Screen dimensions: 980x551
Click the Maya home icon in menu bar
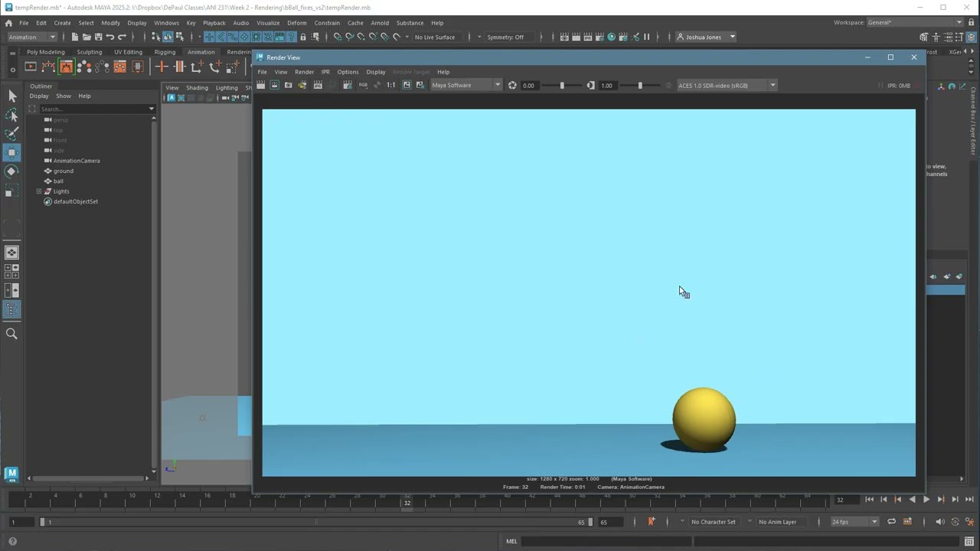(8, 23)
